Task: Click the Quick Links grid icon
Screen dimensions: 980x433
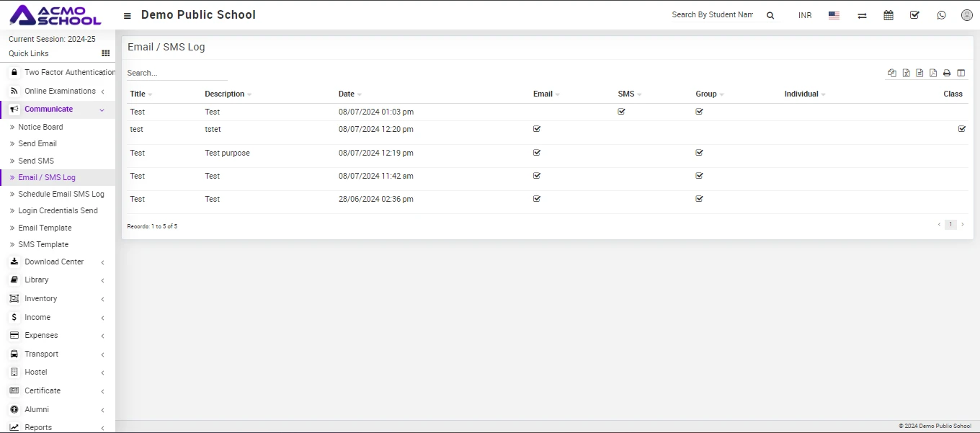Action: pos(106,53)
